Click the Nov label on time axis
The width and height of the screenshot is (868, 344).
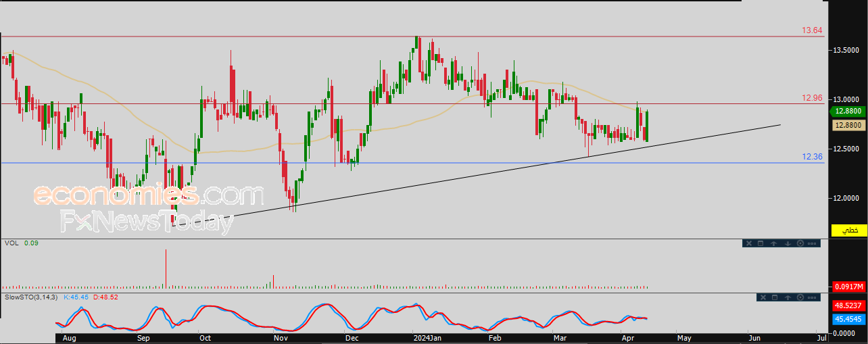[x=281, y=337]
